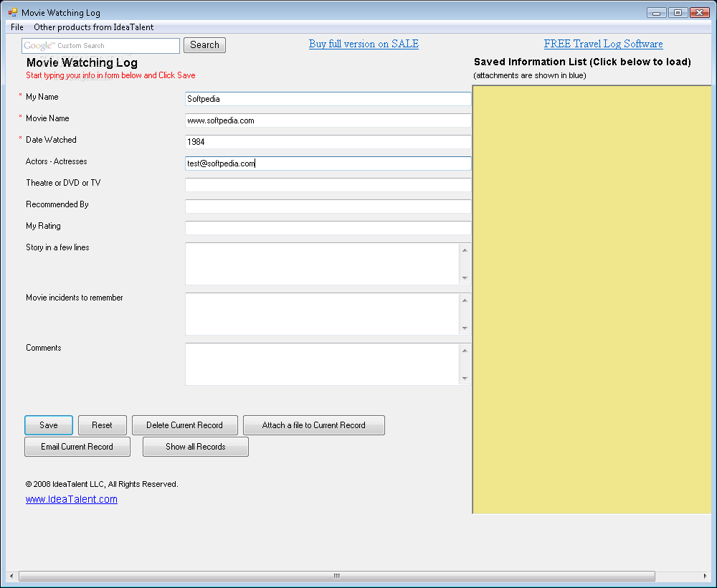The width and height of the screenshot is (717, 588).
Task: Focus the Date Watched input field
Action: tap(328, 142)
